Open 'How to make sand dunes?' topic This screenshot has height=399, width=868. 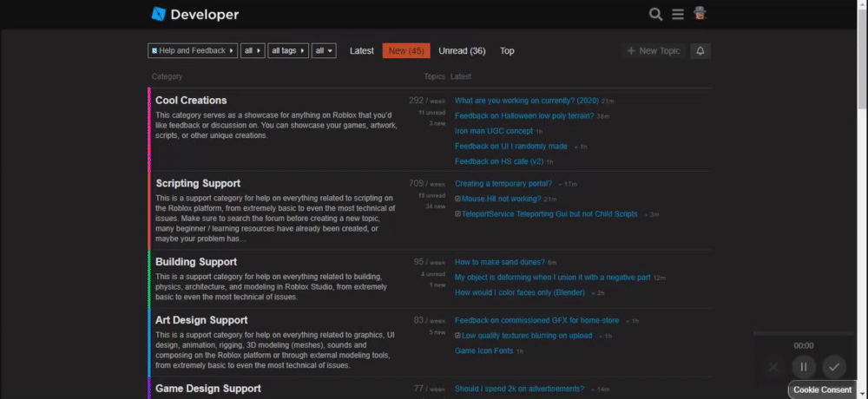(500, 262)
